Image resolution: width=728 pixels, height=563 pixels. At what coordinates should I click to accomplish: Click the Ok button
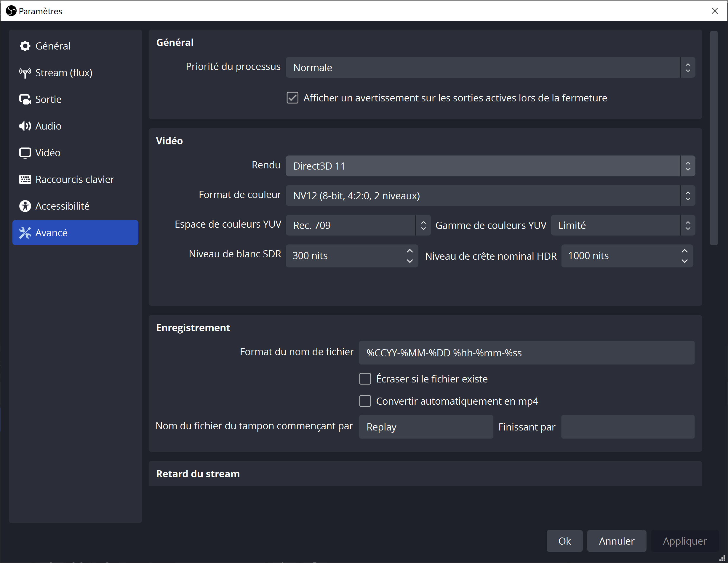tap(565, 541)
